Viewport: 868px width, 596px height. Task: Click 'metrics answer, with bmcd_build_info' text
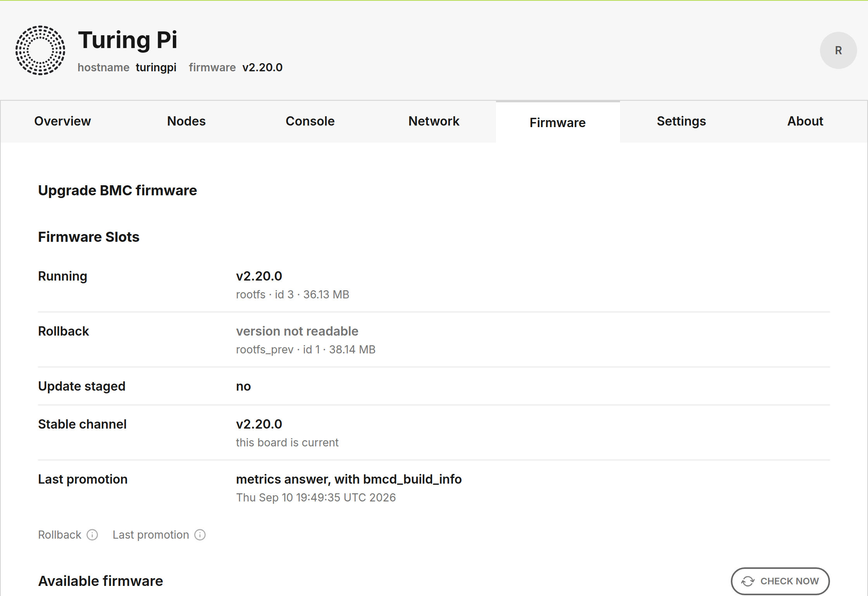tap(349, 479)
